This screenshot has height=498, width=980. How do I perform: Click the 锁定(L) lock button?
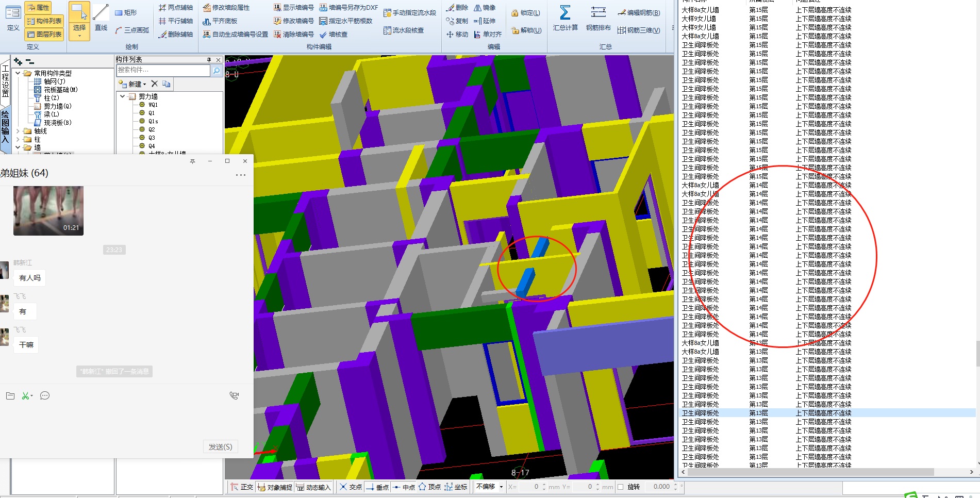pyautogui.click(x=526, y=13)
